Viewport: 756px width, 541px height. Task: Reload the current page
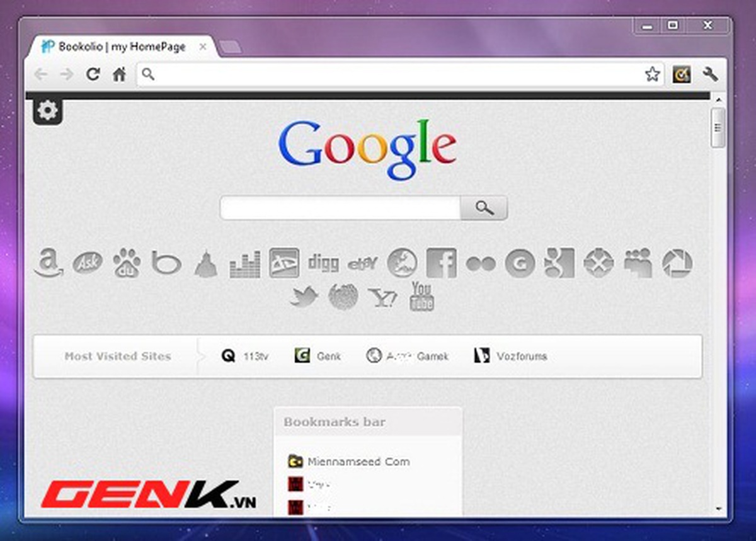coord(93,74)
